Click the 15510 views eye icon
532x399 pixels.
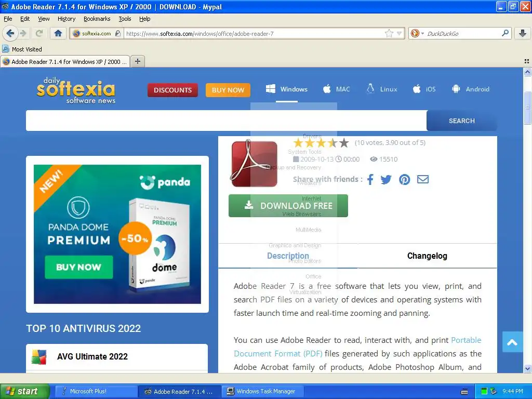[x=374, y=159]
